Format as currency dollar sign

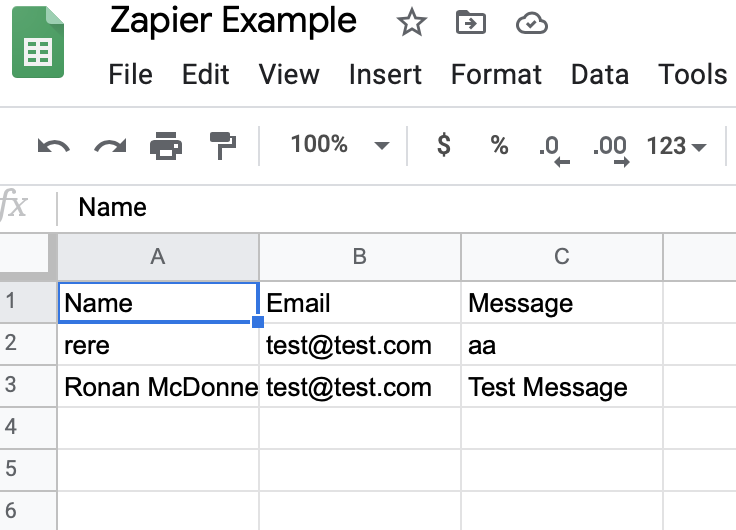point(444,146)
